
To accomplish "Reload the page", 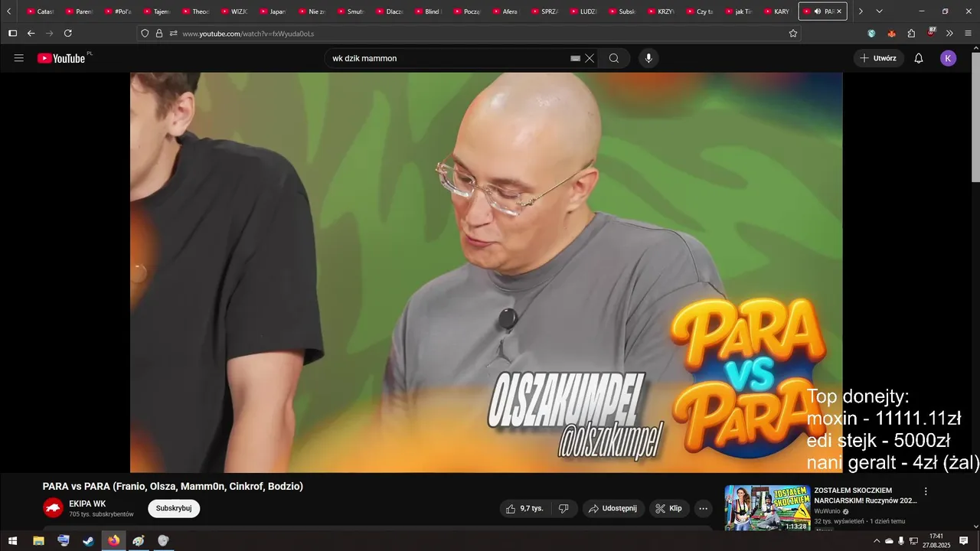I will [68, 33].
